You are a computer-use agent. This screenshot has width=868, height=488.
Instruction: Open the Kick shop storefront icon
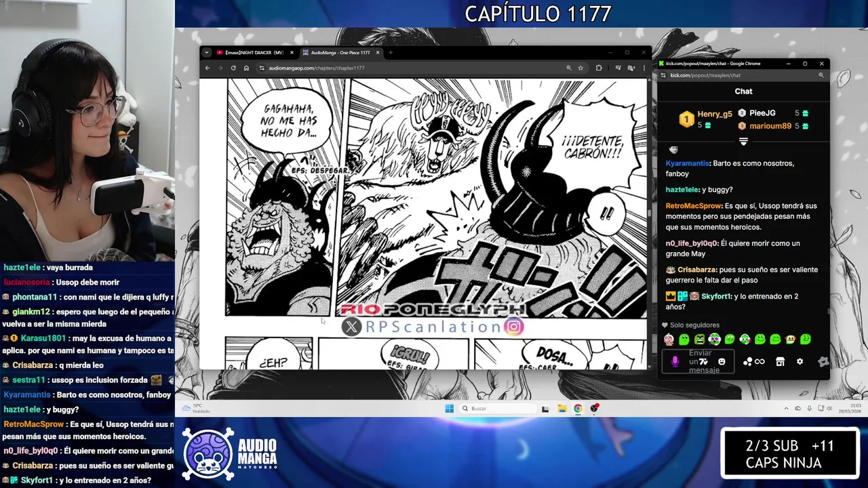click(x=780, y=362)
